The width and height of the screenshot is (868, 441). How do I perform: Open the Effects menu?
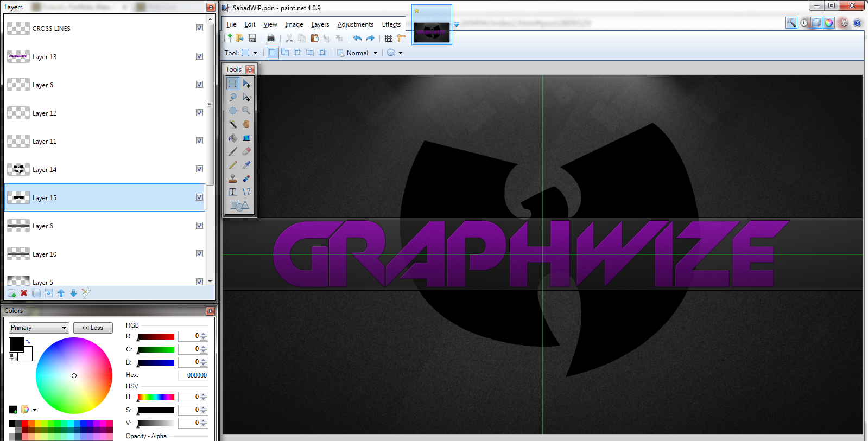pos(391,24)
